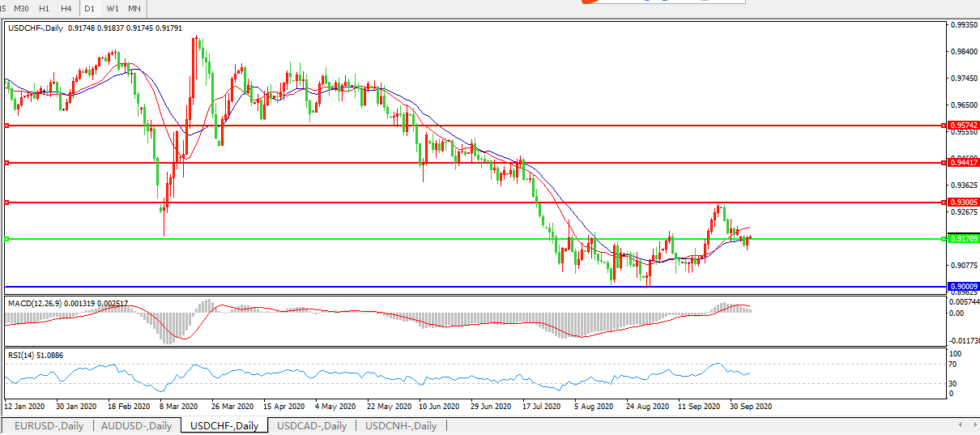Click the green 0.91709 price label
This screenshot has width=980, height=435.
pos(964,239)
